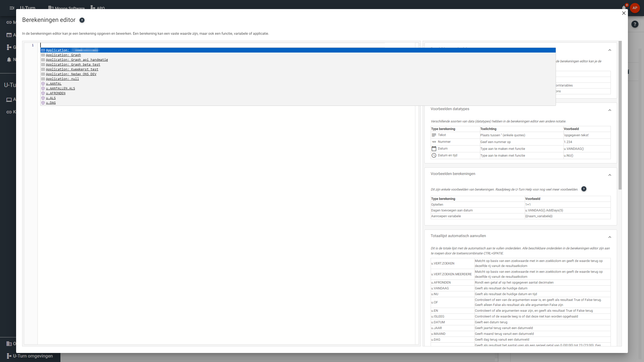Click inside the code editor text area

[226, 201]
